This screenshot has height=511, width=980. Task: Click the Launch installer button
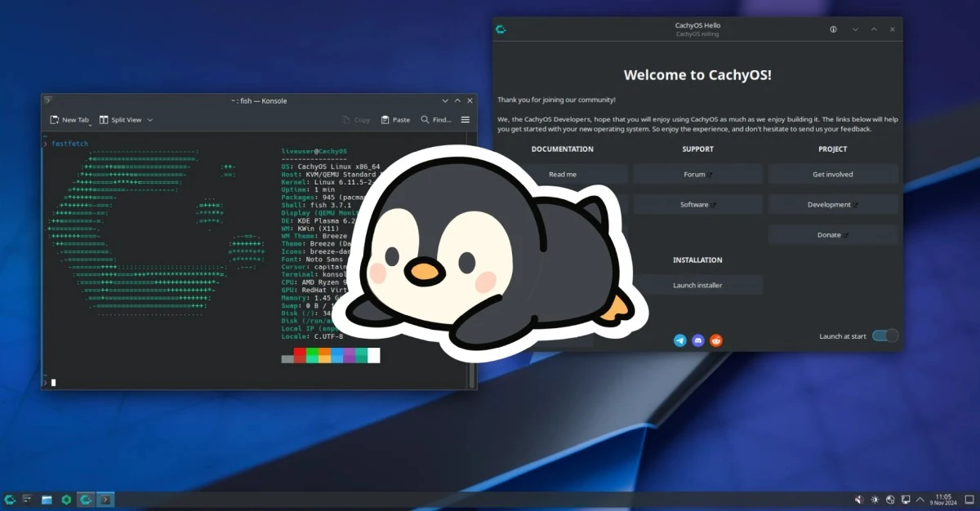(697, 285)
